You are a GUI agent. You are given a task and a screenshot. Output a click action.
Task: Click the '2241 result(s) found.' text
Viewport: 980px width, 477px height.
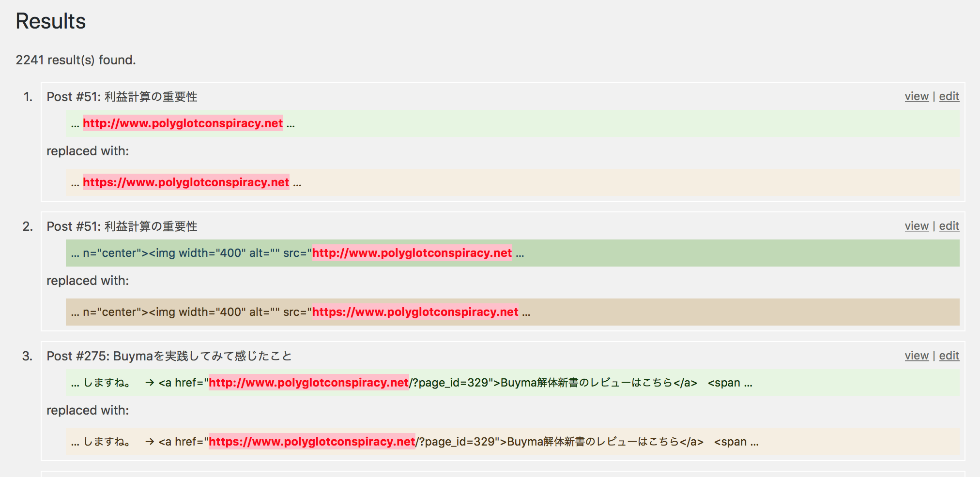[76, 60]
